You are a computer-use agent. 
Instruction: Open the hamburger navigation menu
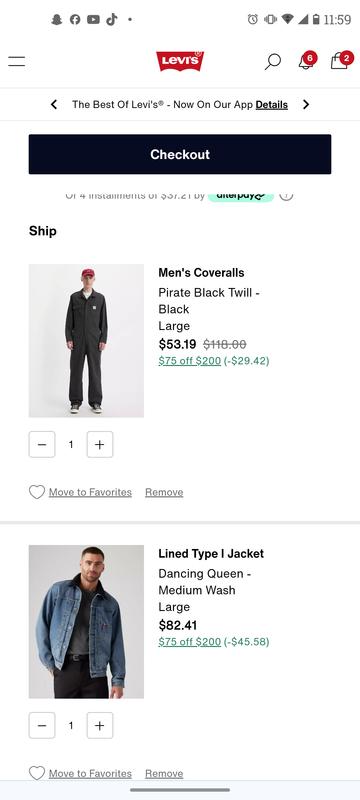(x=17, y=62)
